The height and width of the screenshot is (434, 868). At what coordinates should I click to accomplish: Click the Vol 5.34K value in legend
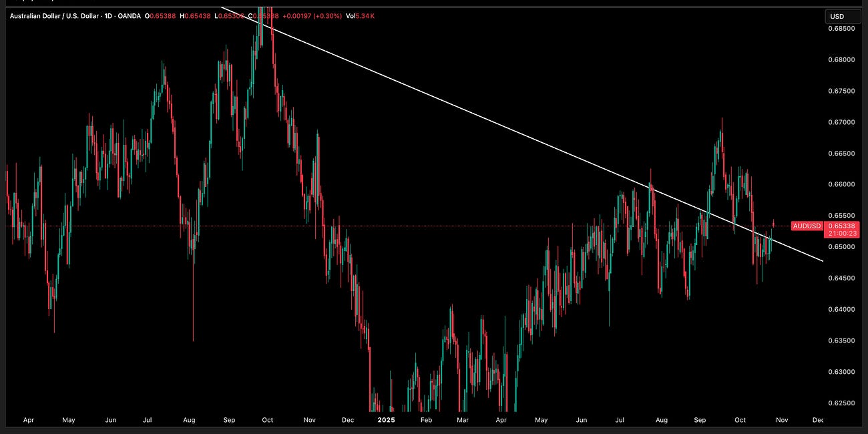366,15
